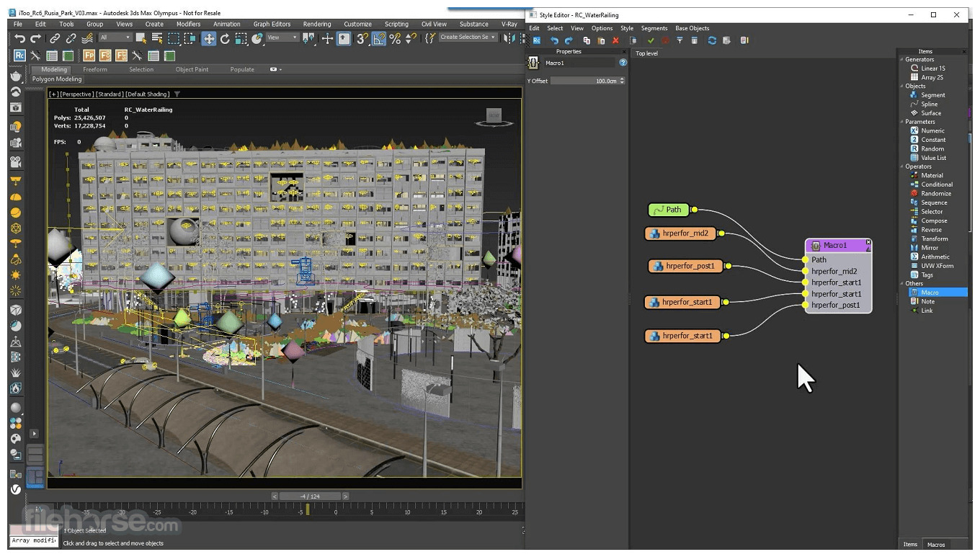Click the Top level breadcrumb label

pos(646,53)
